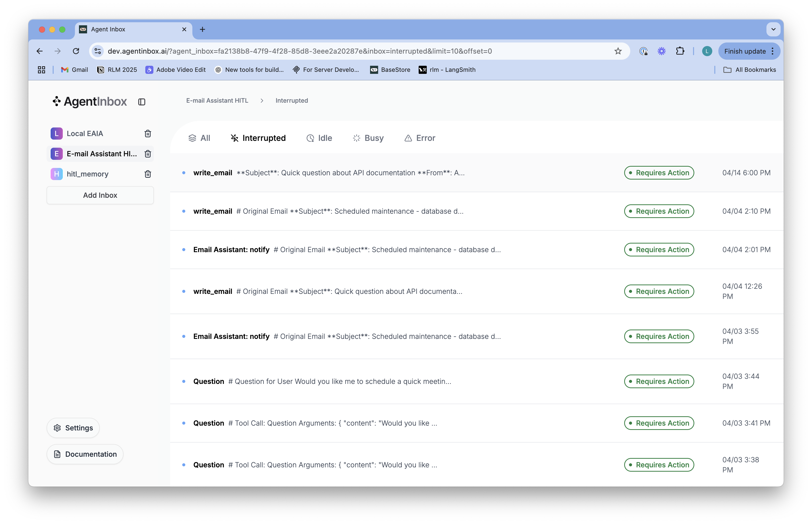
Task: Click the site information icon in address bar
Action: point(97,51)
